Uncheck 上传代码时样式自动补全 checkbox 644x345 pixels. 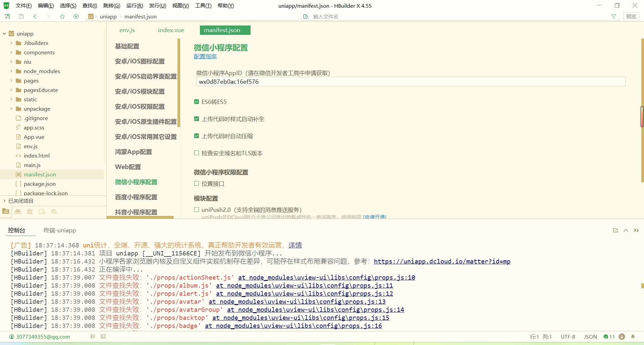click(x=197, y=119)
